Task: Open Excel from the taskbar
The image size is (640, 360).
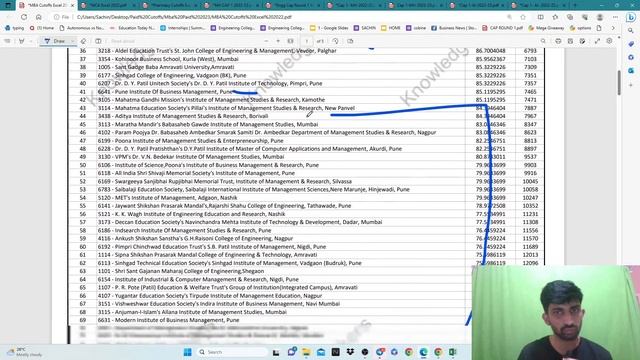Action: tap(453, 352)
